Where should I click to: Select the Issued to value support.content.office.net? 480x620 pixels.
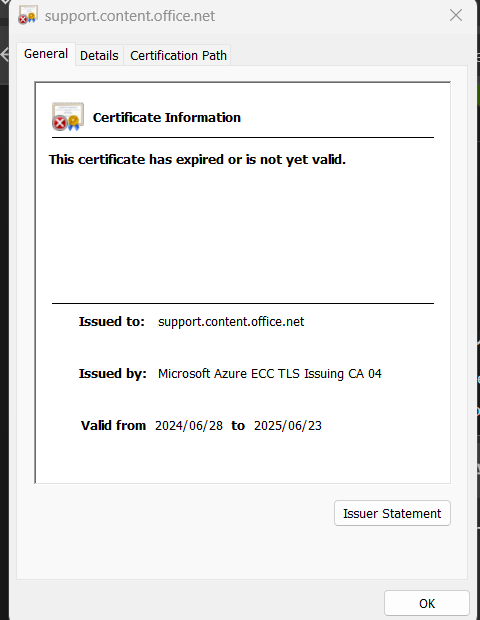click(231, 321)
